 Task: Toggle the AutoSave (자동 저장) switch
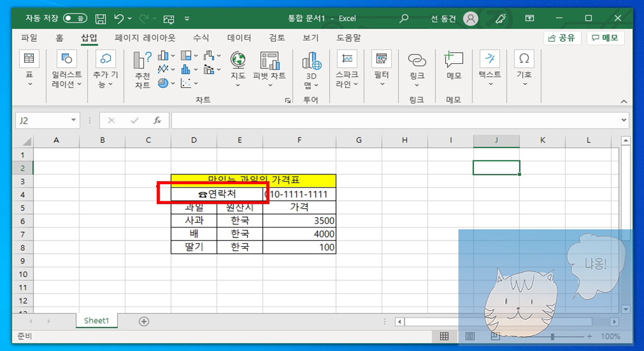(75, 19)
